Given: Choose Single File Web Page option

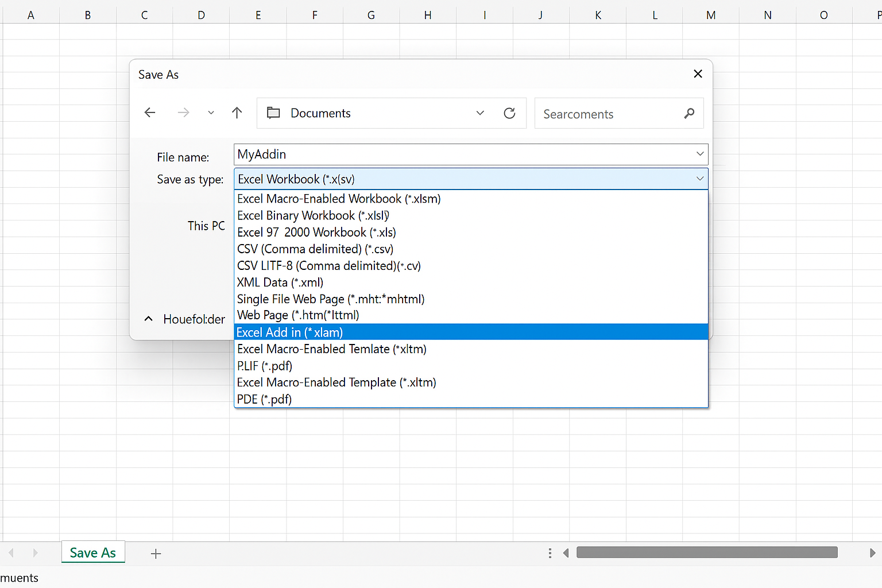Looking at the screenshot, I should 471,299.
